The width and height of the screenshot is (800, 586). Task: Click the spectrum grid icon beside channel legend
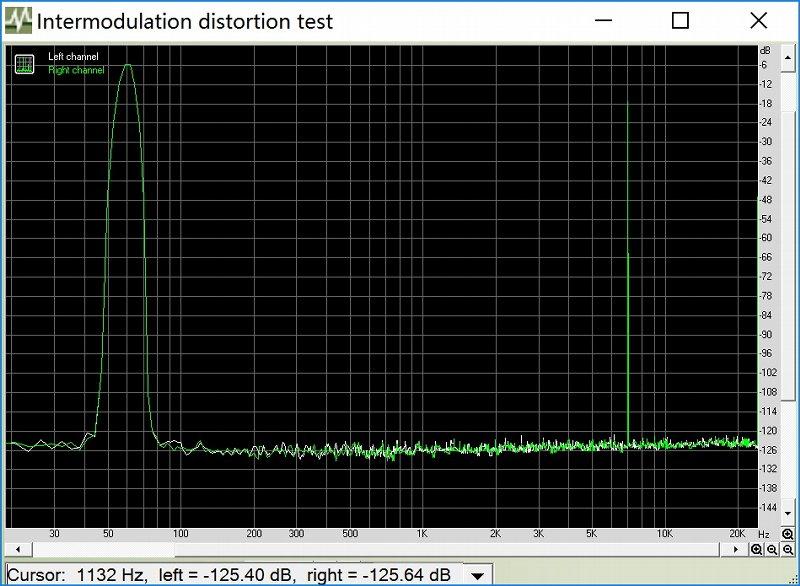(x=25, y=63)
